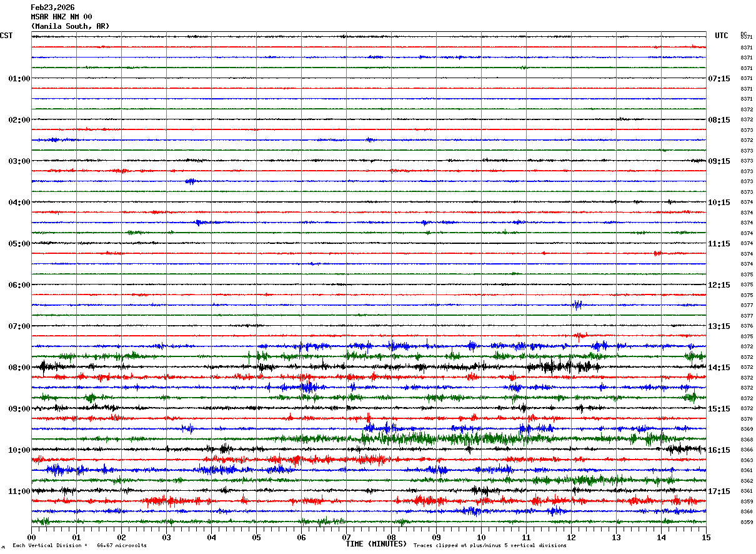
Task: Click DC value 8366
Action: [x=747, y=450]
